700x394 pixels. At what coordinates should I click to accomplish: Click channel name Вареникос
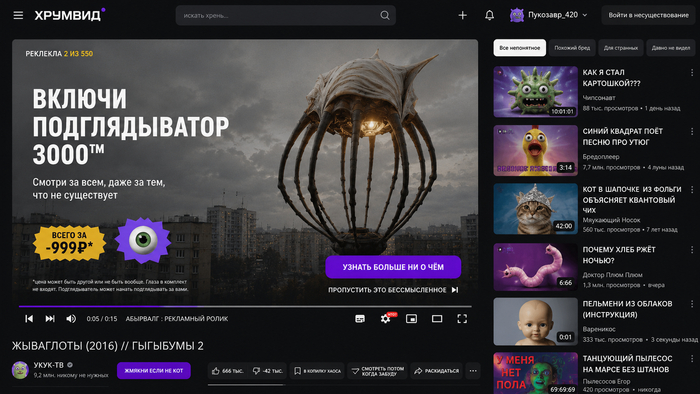[599, 329]
